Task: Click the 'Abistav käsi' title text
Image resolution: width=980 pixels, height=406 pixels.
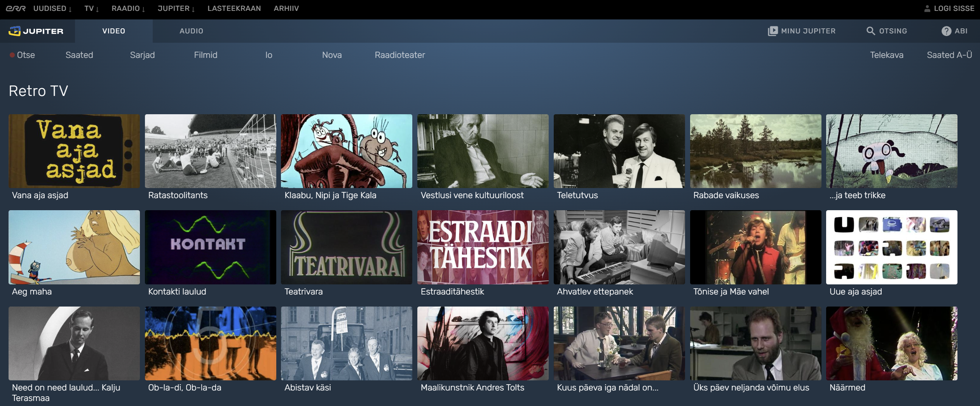Action: [308, 388]
